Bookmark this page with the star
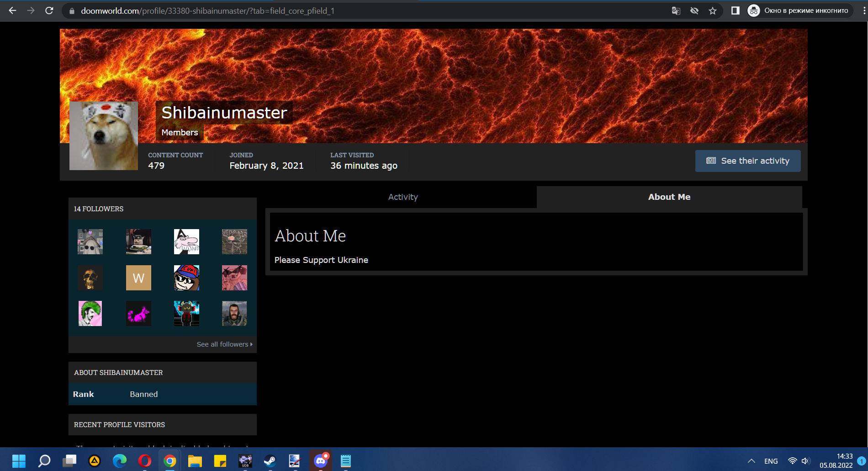Image resolution: width=868 pixels, height=471 pixels. tap(713, 11)
